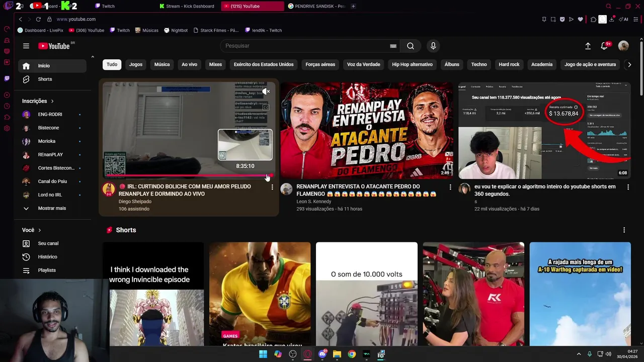644x362 pixels.
Task: Open the Dashboard - LivePix bookmark
Action: coord(40,30)
